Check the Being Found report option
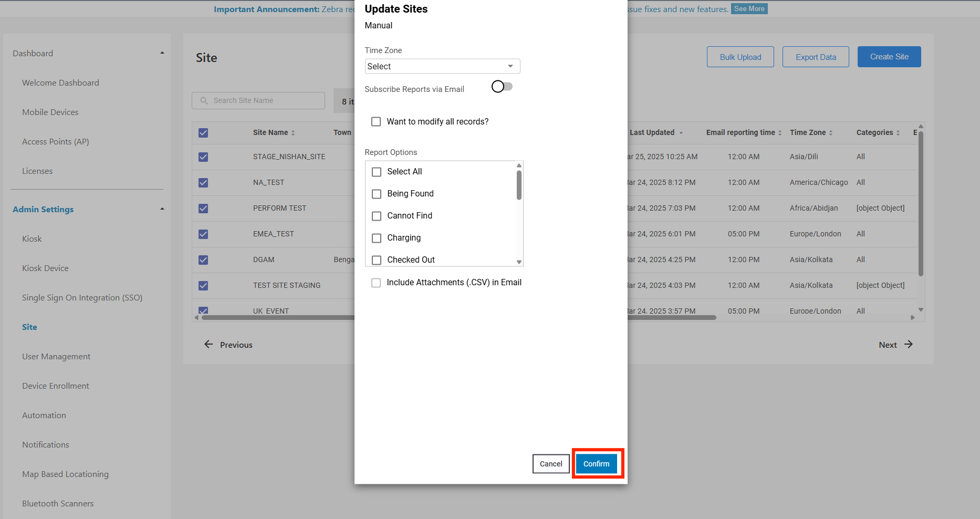This screenshot has width=980, height=519. (x=377, y=194)
